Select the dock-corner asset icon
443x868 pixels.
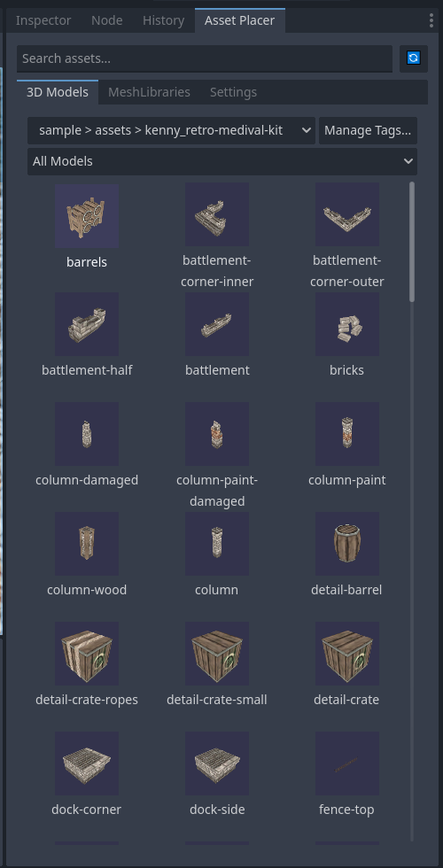[x=87, y=763]
